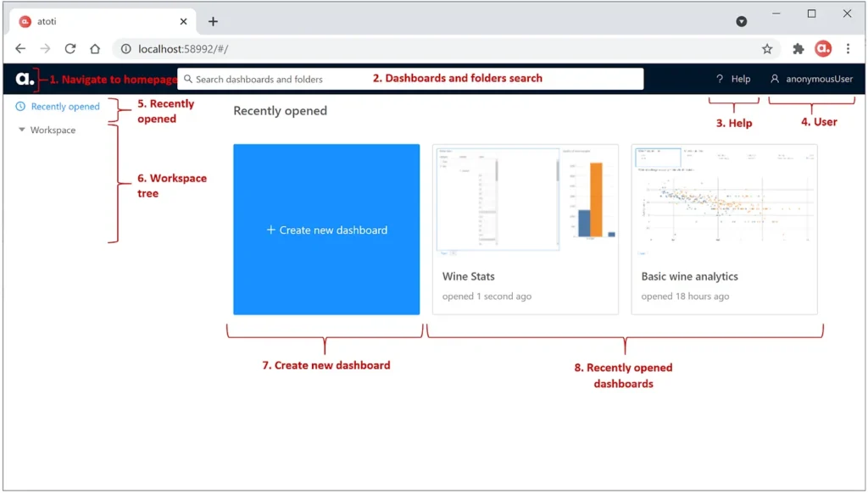Open the atoti extension icon in toolbar
The height and width of the screenshot is (493, 868).
pos(823,48)
